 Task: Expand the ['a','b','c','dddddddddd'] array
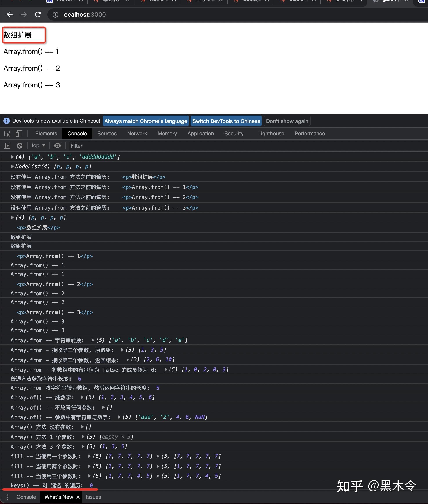pos(12,157)
